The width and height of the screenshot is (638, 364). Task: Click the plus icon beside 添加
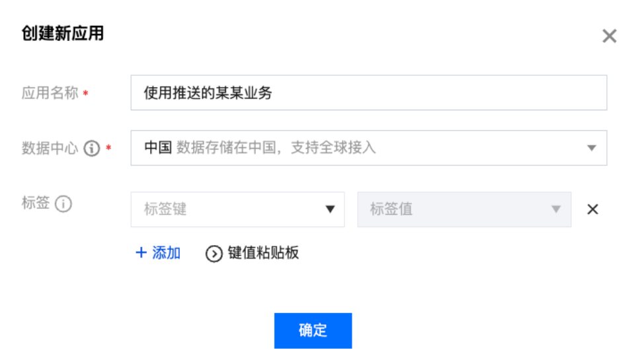click(x=141, y=252)
